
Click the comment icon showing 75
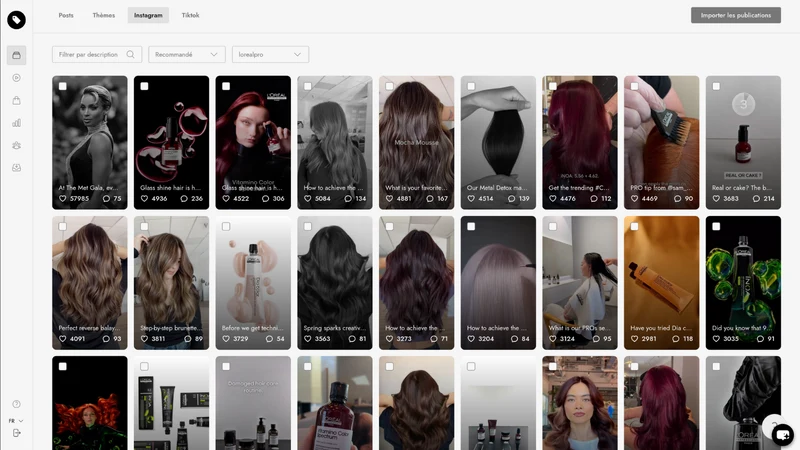106,198
